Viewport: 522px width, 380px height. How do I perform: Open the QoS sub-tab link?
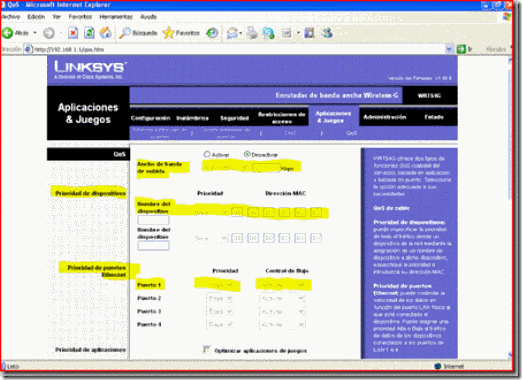coord(351,133)
